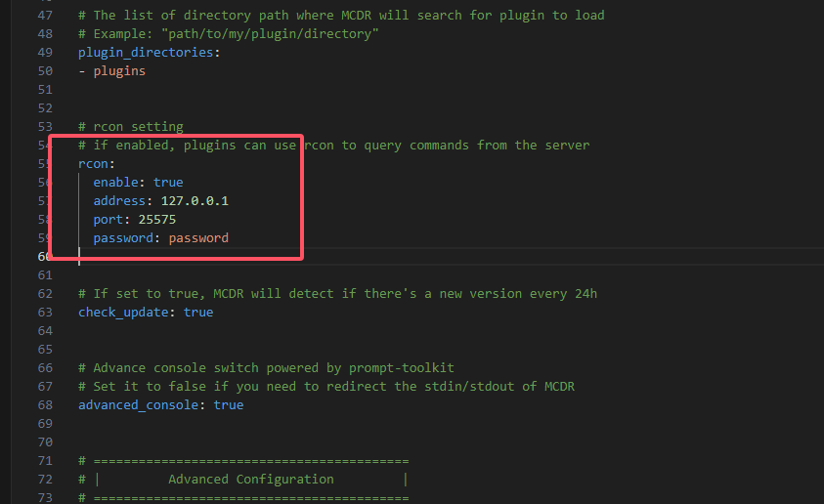The width and height of the screenshot is (824, 504).
Task: Click the comment about prompt-toolkit
Action: point(266,367)
